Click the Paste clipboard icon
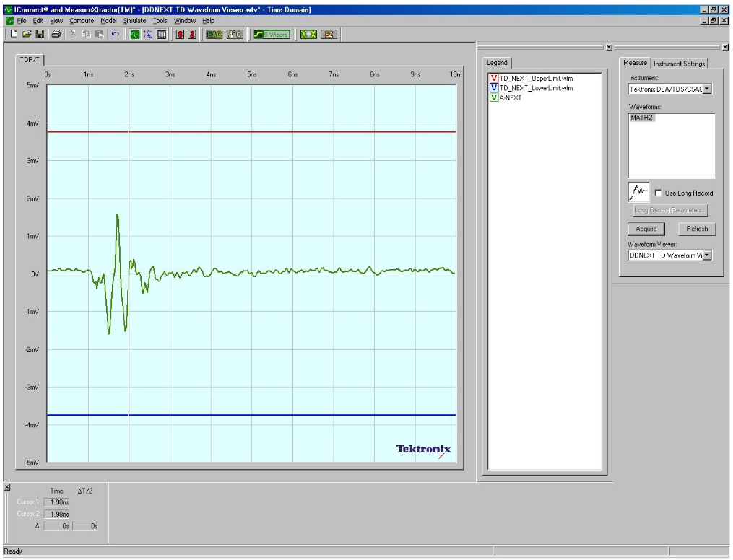This screenshot has height=560, width=733. 99,34
